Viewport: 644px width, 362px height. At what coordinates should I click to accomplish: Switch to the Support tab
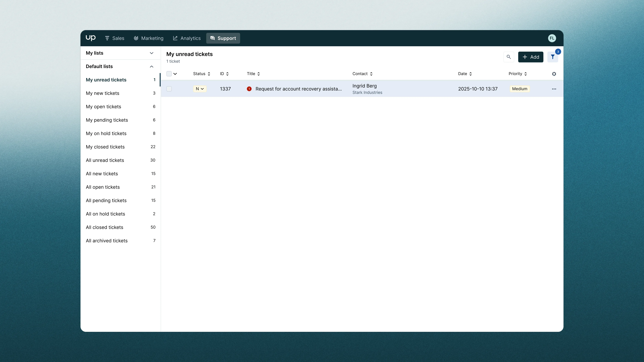pyautogui.click(x=223, y=38)
